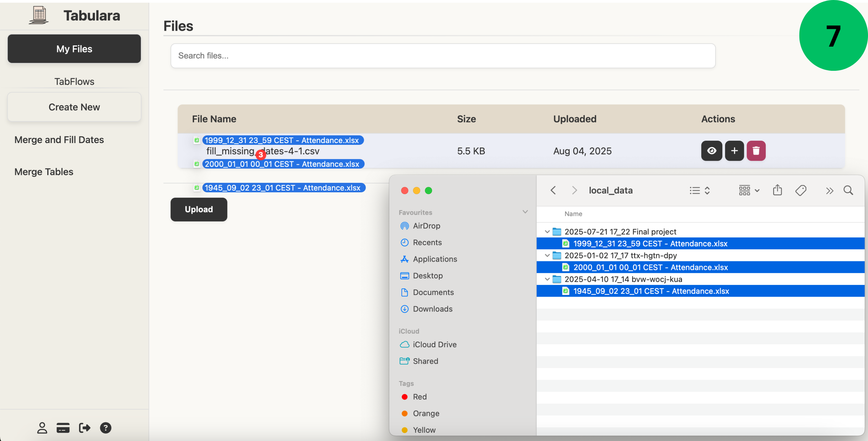Collapse the 2025-01-02 17_17 ttx-hgtn-dpy folder
Screen dimensions: 868x441
point(547,255)
